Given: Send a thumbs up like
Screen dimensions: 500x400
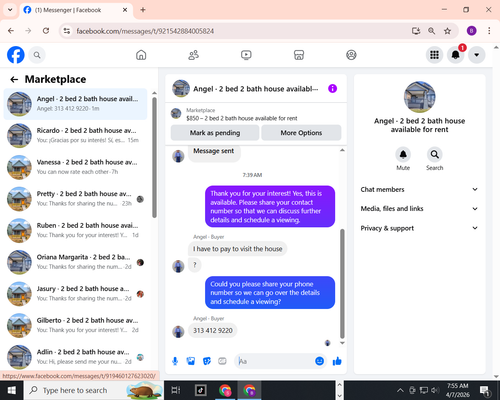Looking at the screenshot, I should click(337, 361).
